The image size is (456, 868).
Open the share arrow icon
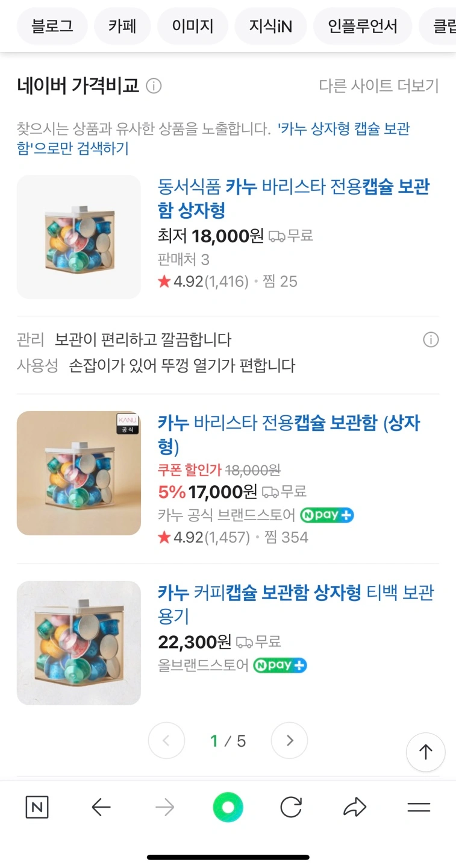355,807
